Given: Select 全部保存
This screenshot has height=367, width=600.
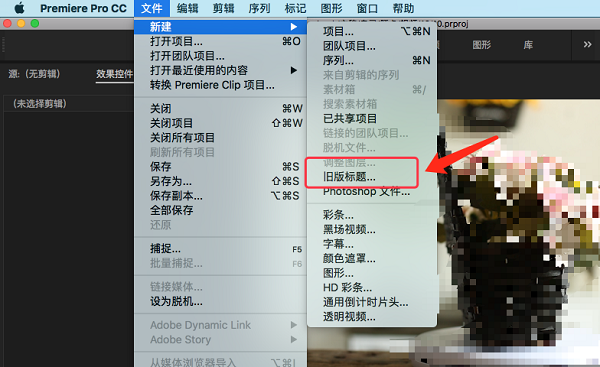Looking at the screenshot, I should (x=220, y=210).
